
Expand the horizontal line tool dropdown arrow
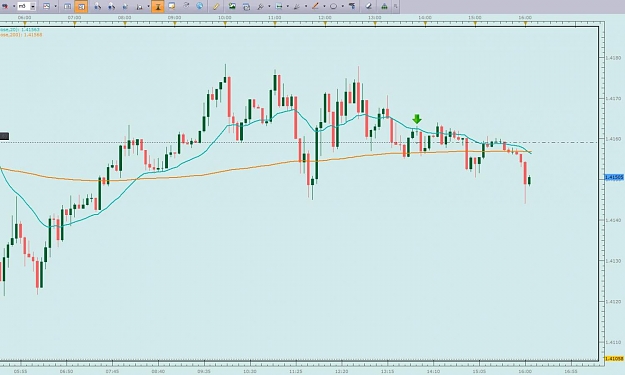click(x=287, y=6)
